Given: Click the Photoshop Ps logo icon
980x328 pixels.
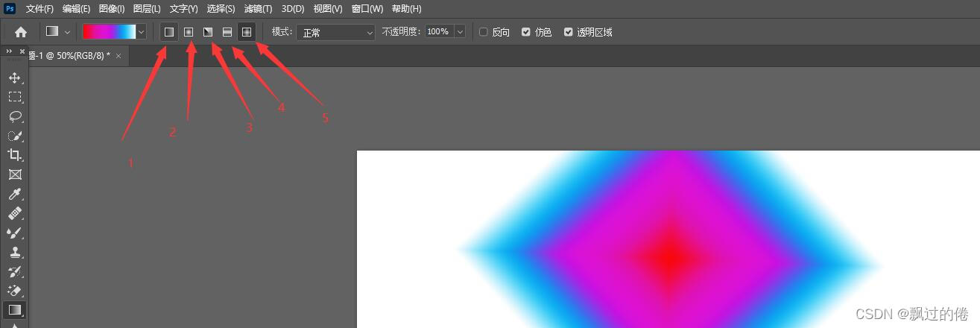Looking at the screenshot, I should [10, 8].
